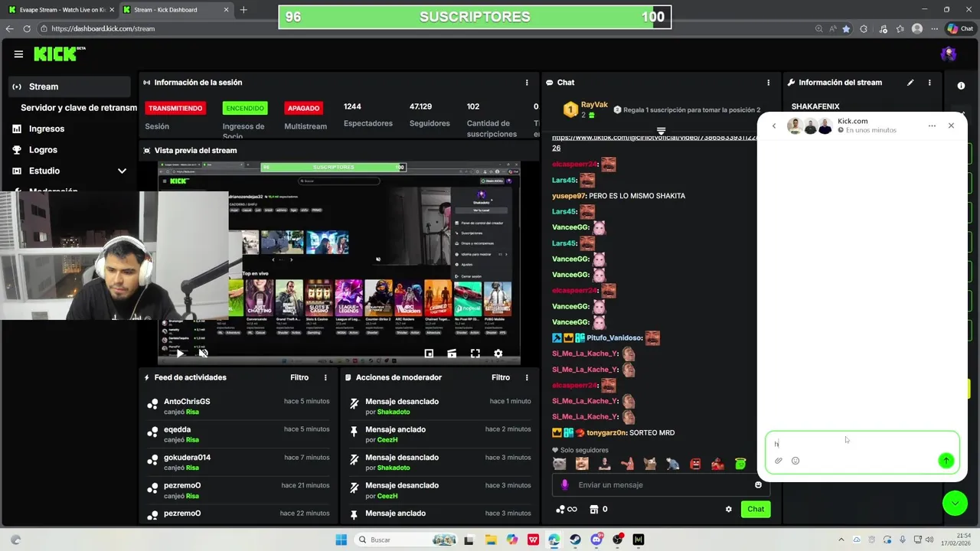Click the APAGADO Multistream badge
The width and height of the screenshot is (980, 551).
tap(303, 109)
